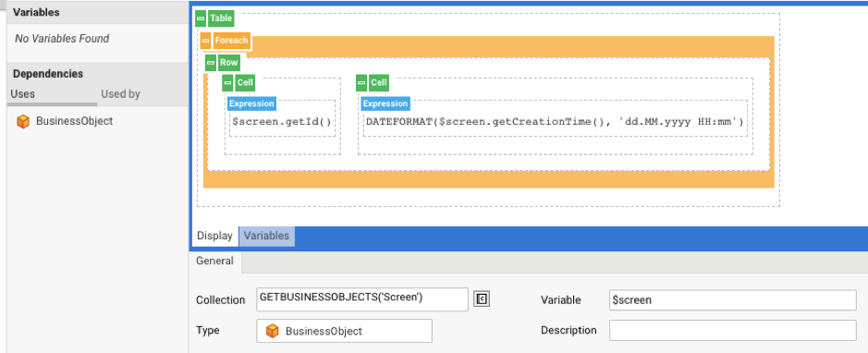Open expression editor next to Collection field

tap(482, 299)
